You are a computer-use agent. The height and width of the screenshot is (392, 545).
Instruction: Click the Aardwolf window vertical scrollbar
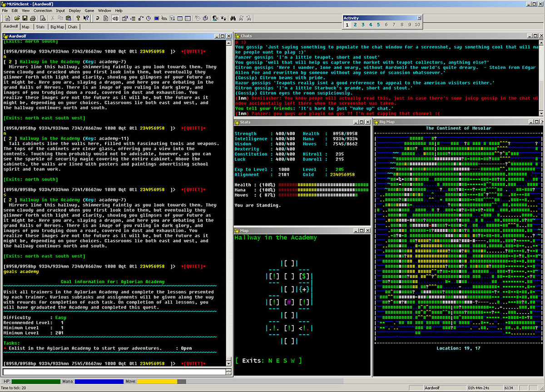228,203
